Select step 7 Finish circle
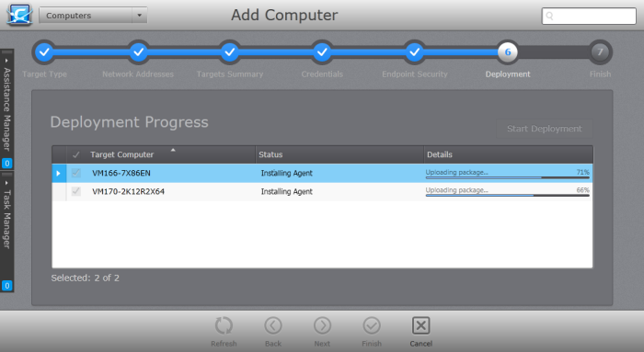This screenshot has height=352, width=644. (x=600, y=52)
